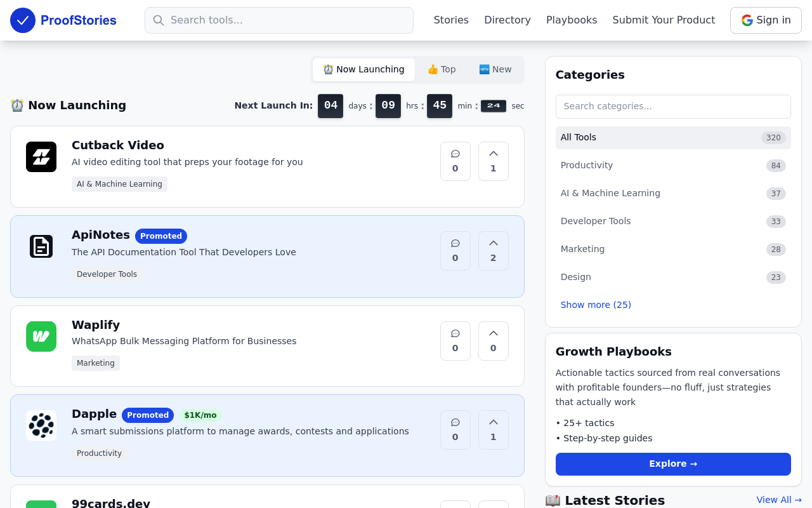Click the Sign in button

click(766, 20)
